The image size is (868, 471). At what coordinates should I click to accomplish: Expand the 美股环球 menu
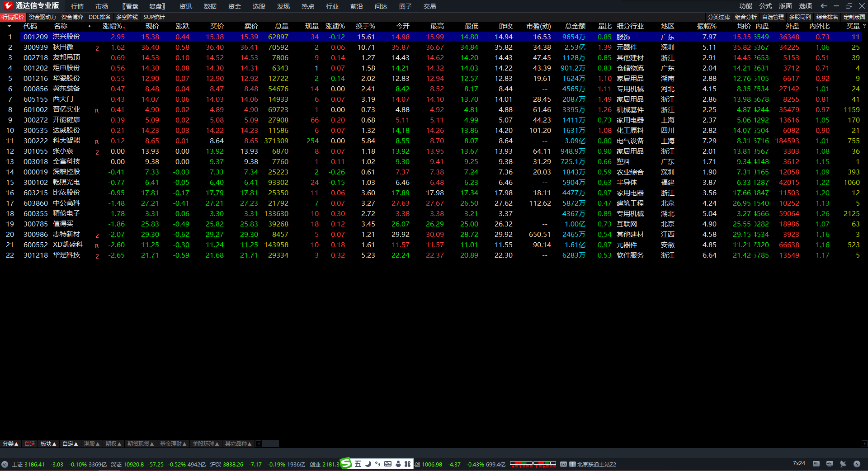point(206,444)
